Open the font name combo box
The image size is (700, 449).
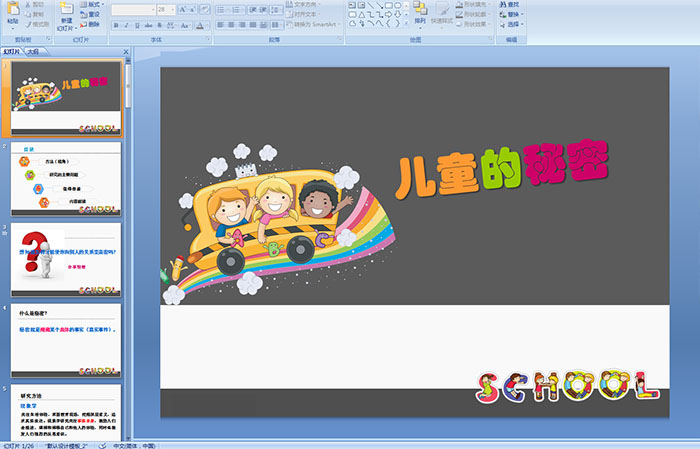point(134,10)
